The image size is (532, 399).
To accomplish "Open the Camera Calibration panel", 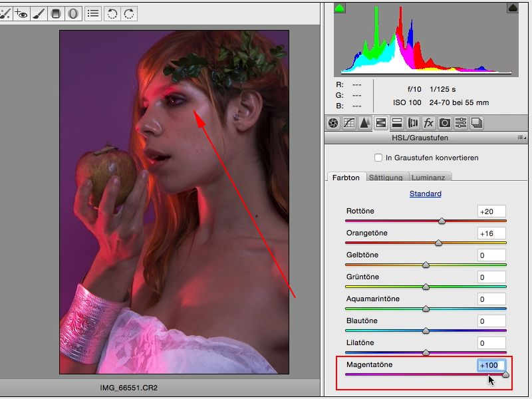I will [444, 123].
